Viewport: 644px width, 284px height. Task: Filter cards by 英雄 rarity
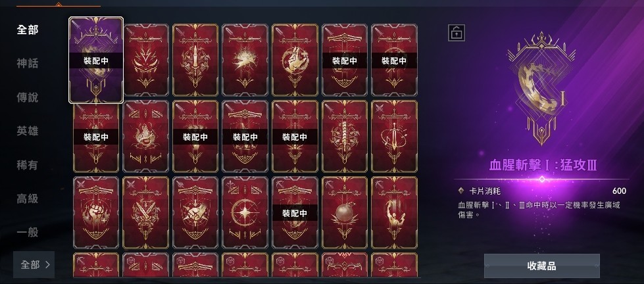coord(28,131)
